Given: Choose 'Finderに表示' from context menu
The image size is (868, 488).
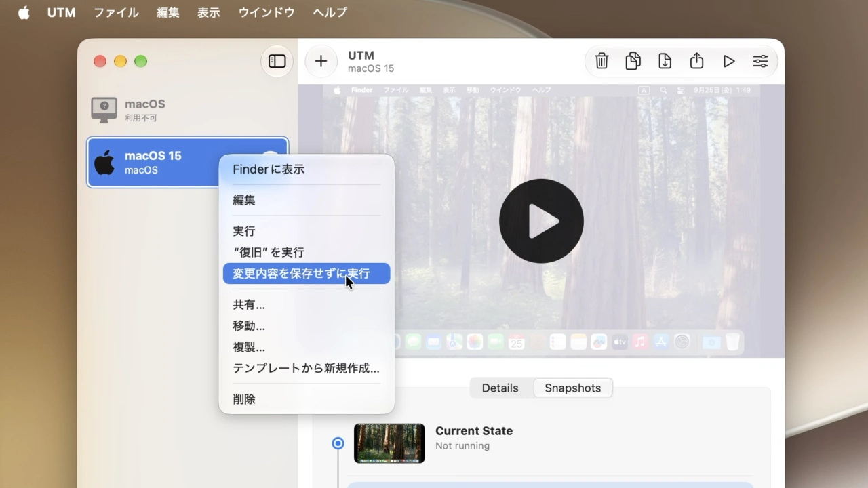Looking at the screenshot, I should tap(307, 169).
